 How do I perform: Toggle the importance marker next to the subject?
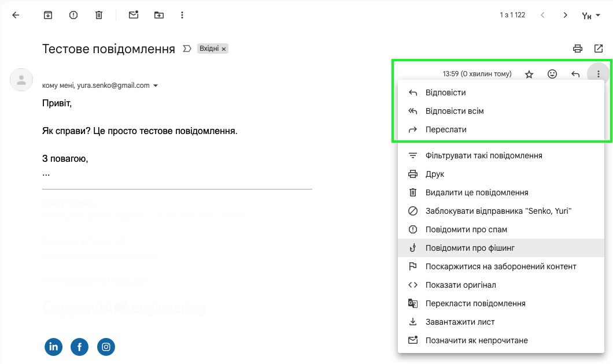coord(187,49)
